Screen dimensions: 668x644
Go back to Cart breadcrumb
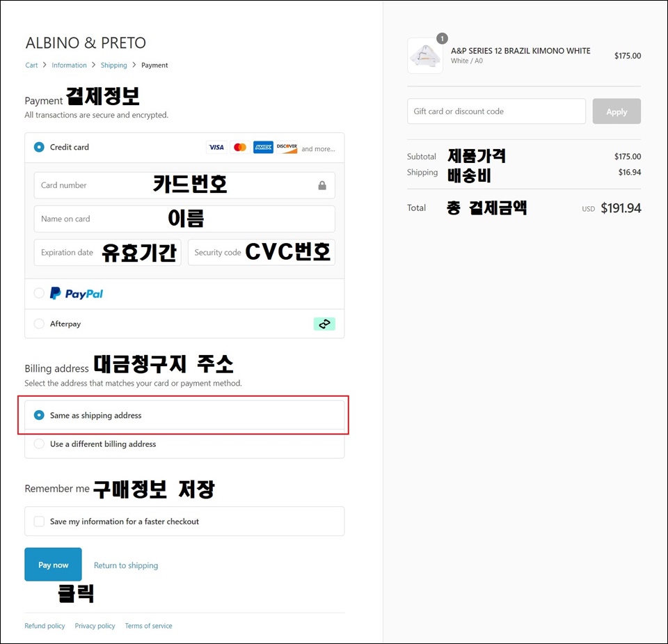tap(31, 65)
